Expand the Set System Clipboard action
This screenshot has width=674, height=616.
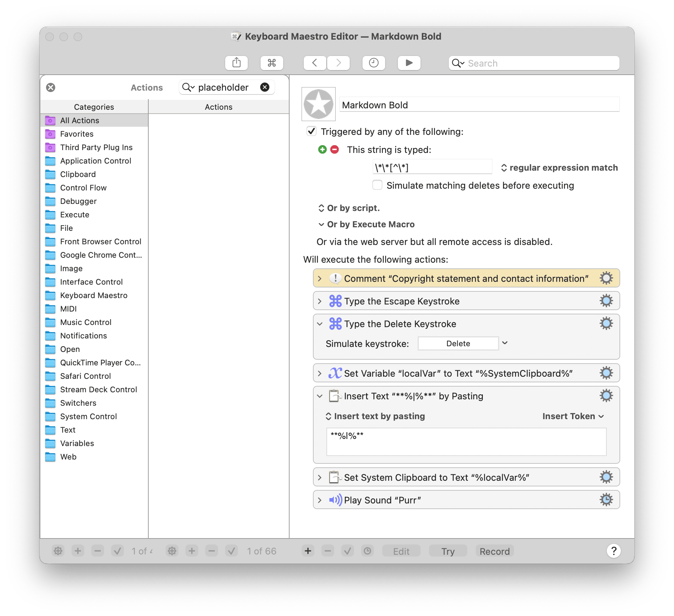click(x=320, y=478)
